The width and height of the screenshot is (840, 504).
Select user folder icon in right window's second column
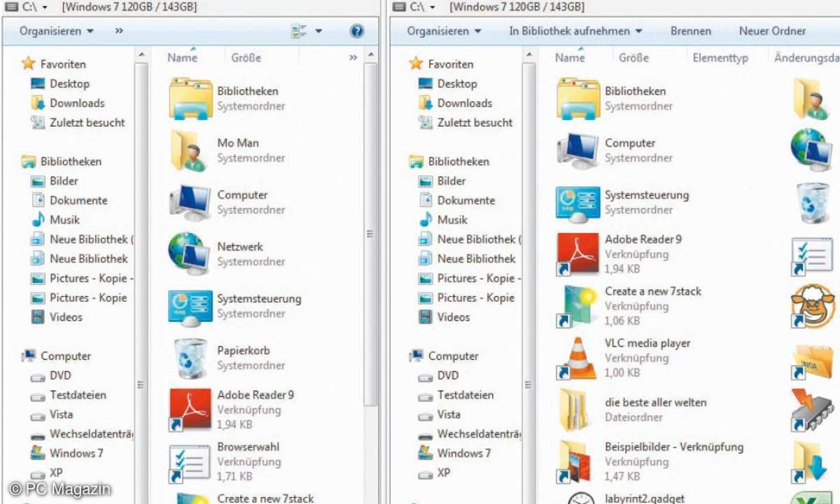pyautogui.click(x=812, y=99)
